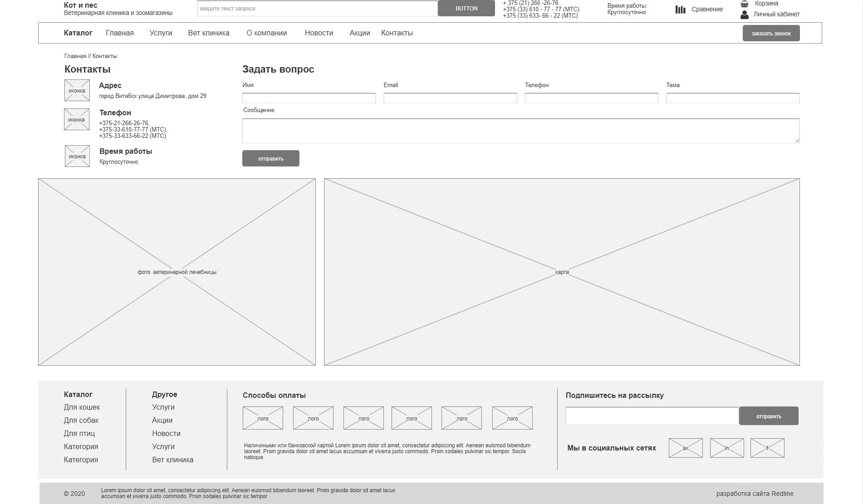Open the footer Новости link
Viewport: 863px width, 504px height.
(x=167, y=434)
